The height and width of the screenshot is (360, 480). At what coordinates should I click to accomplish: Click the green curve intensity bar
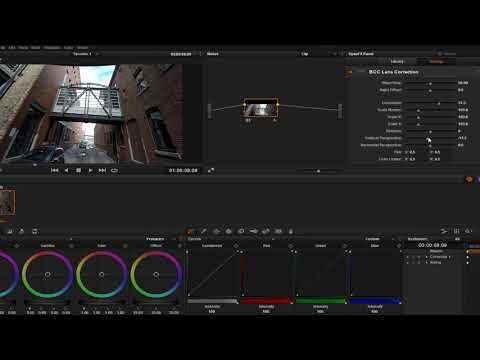[321, 301]
